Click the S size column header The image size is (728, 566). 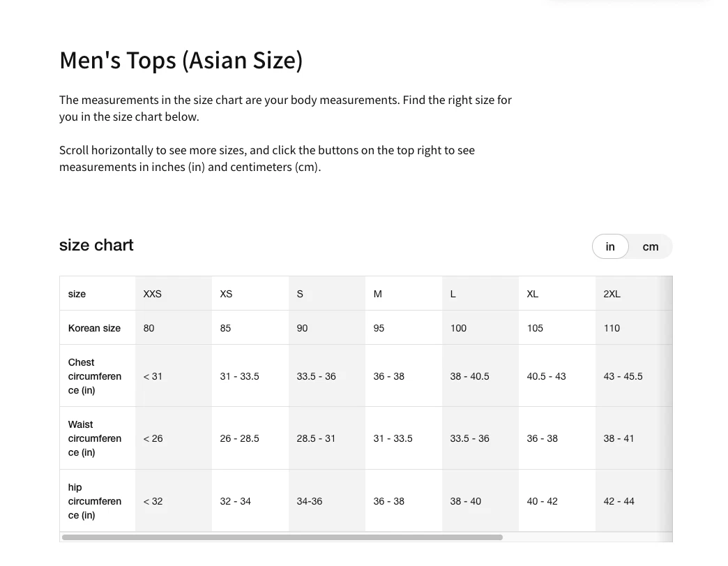[300, 294]
